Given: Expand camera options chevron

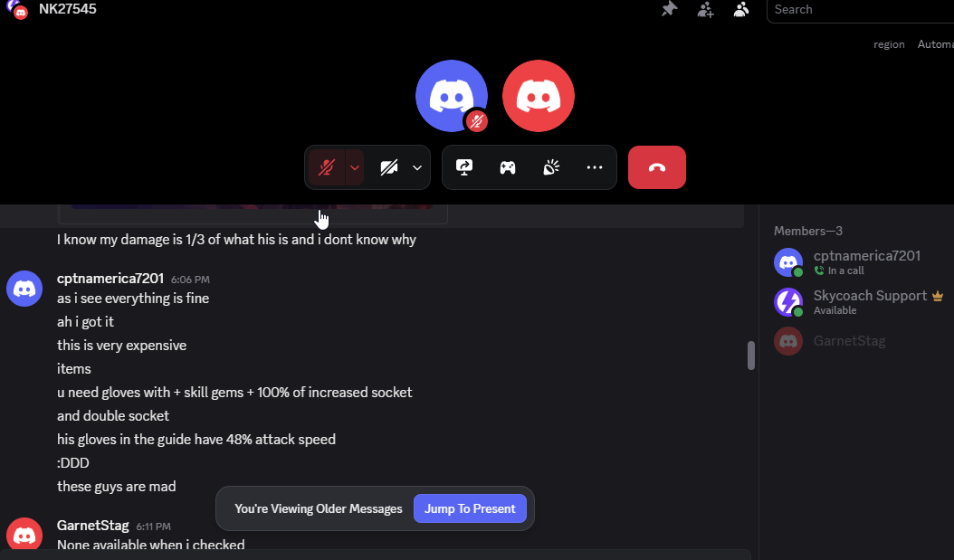Looking at the screenshot, I should coord(417,167).
